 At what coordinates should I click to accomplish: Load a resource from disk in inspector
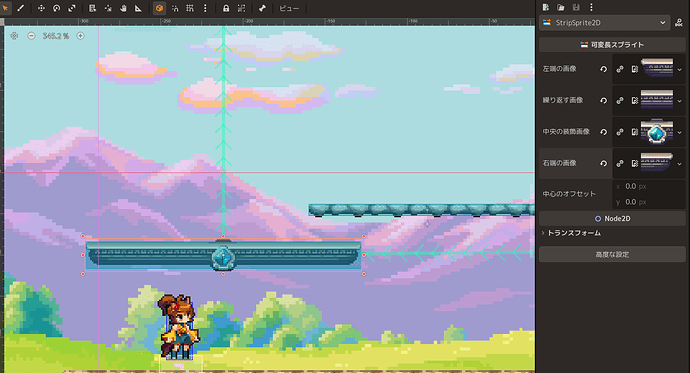(561, 7)
